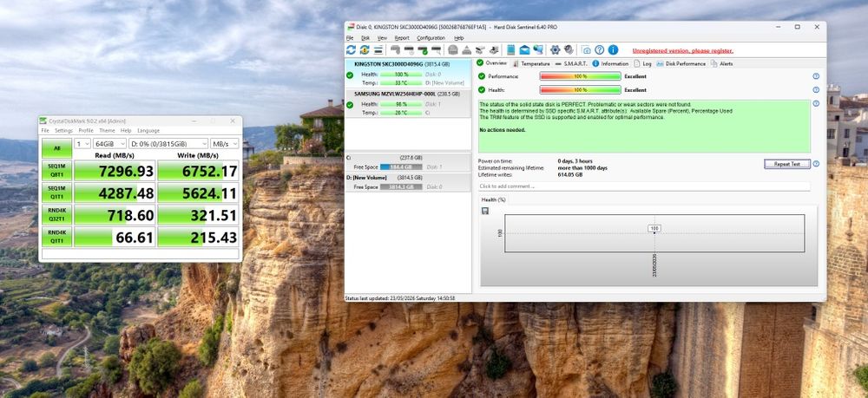Screen dimensions: 868x398
Task: Open File menu in CrystalDiskMark
Action: point(45,130)
